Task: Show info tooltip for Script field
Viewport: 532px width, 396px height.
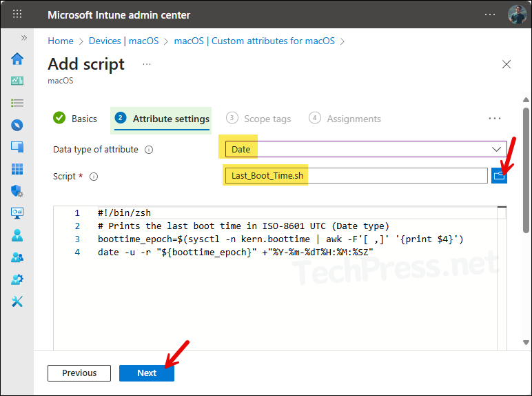Action: (x=94, y=177)
